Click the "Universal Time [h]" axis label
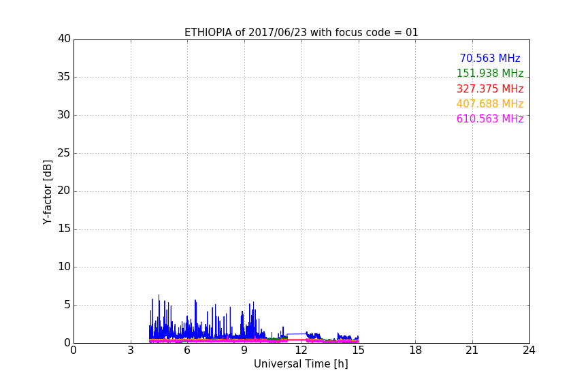Viewport: 588px width, 392px height. click(x=301, y=364)
